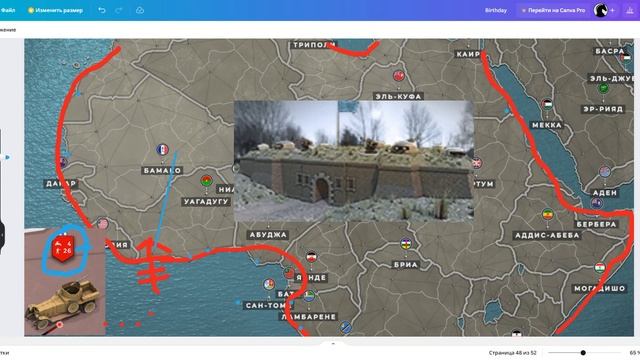
Task: Click the САН-ТОМЕ city label
Action: (269, 305)
